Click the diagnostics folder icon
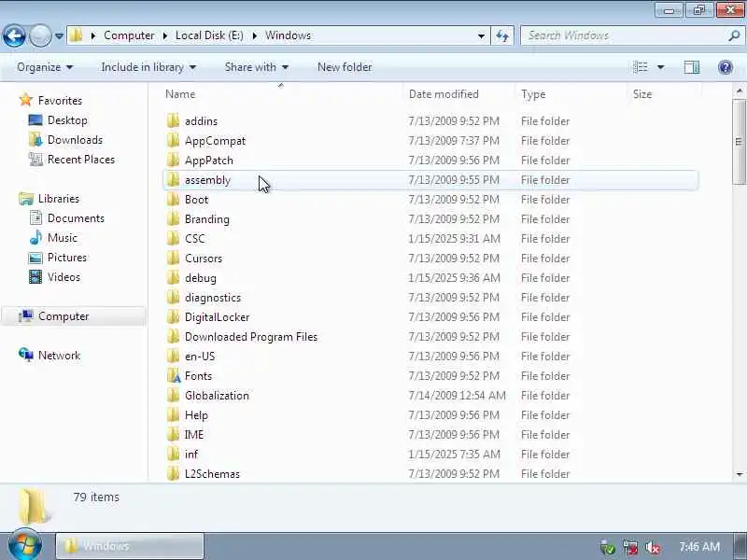Image resolution: width=747 pixels, height=560 pixels. (x=173, y=297)
